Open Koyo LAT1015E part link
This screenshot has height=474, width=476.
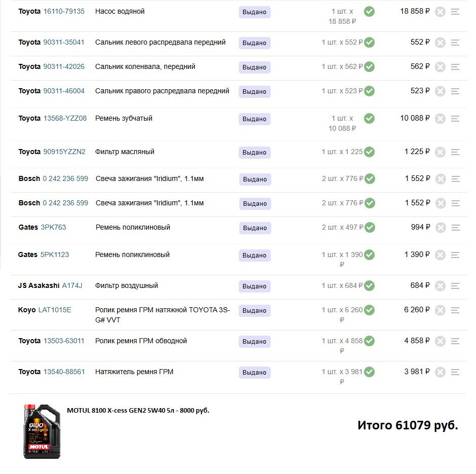[55, 310]
